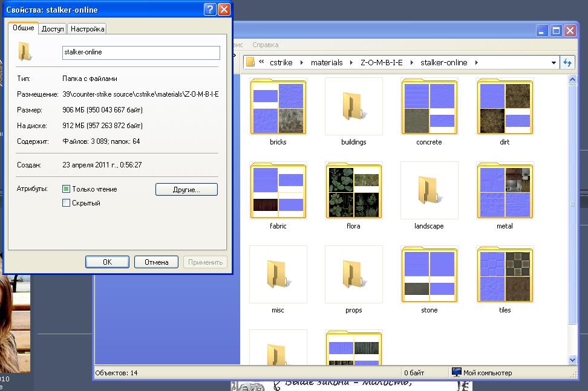Viewport: 588px width, 391px height.
Task: Open the 'Другие...' attributes dialog
Action: coord(186,190)
